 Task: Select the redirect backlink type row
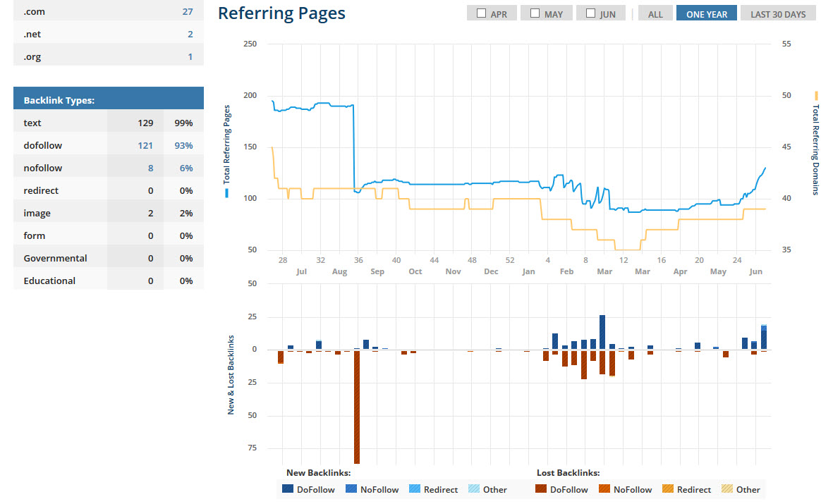(109, 190)
